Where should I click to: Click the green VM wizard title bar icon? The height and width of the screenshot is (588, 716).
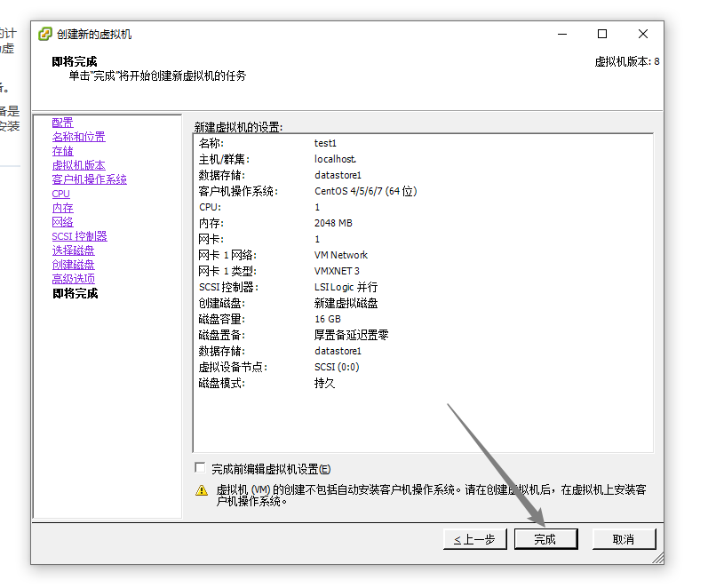(x=44, y=33)
